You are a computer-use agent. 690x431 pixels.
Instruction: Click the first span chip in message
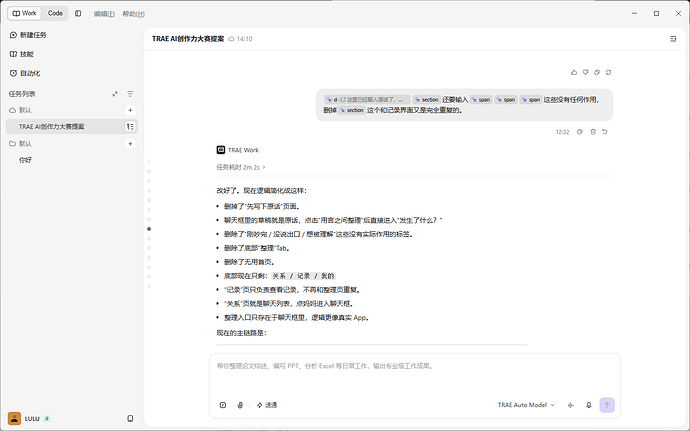click(481, 100)
